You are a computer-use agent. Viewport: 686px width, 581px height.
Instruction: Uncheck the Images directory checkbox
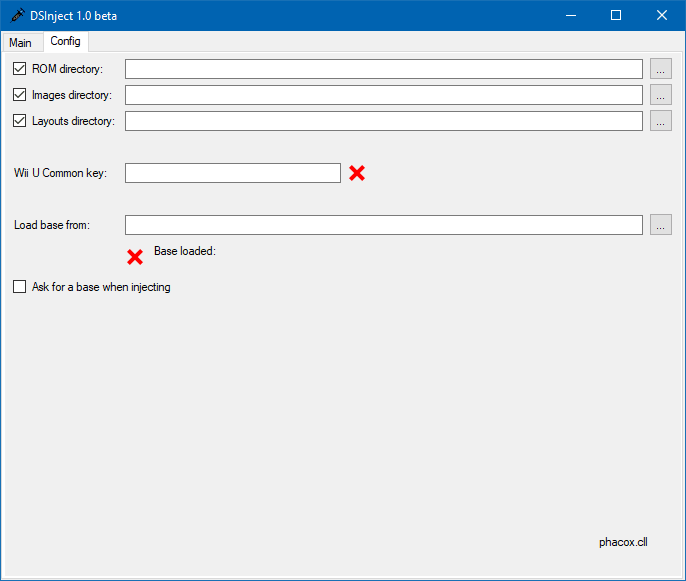click(19, 94)
